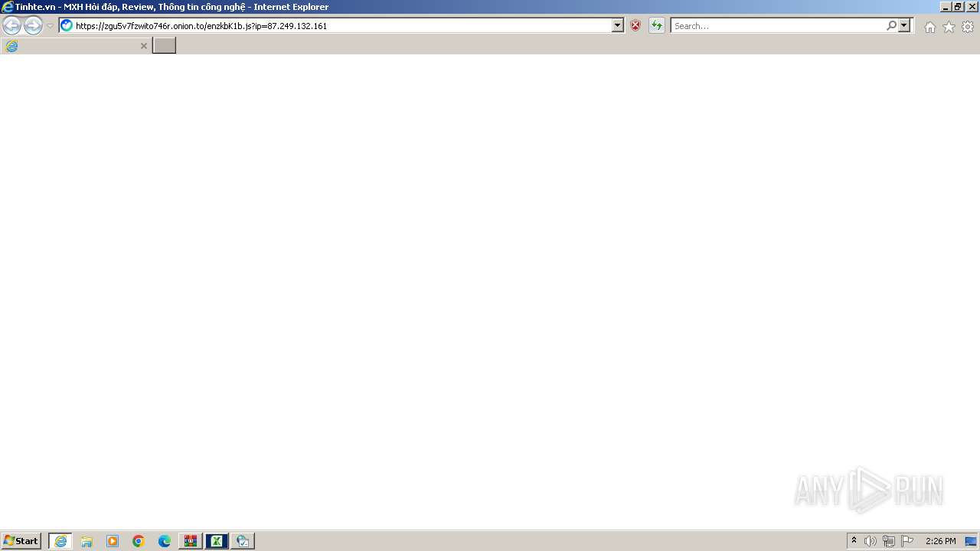Image resolution: width=980 pixels, height=551 pixels.
Task: Restore down the Internet Explorer window
Action: click(x=958, y=7)
